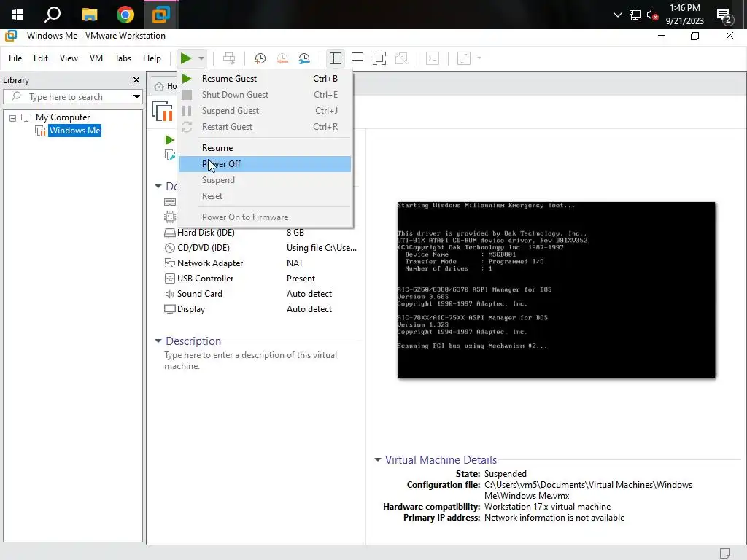This screenshot has width=747, height=560.
Task: Select Suspend in power menu
Action: 265,180
